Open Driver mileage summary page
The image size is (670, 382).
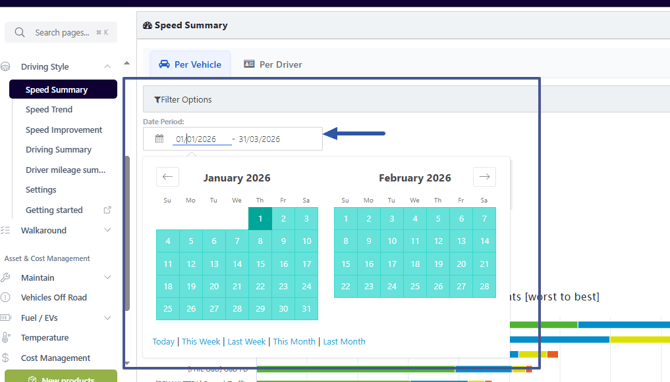pos(65,170)
